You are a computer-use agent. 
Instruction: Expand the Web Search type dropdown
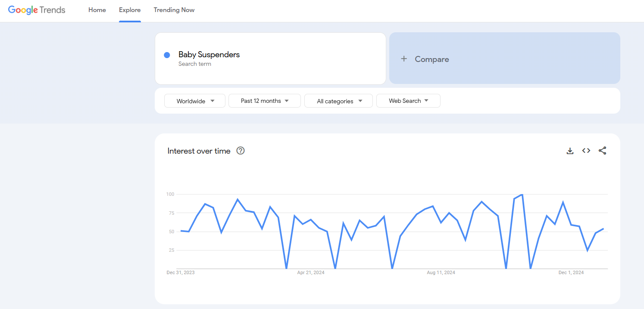click(x=408, y=101)
